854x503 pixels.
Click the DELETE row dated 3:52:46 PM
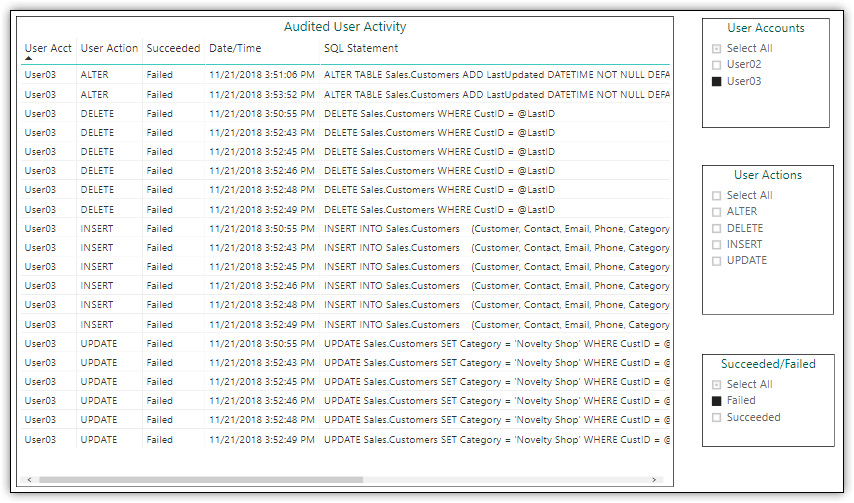[x=345, y=171]
